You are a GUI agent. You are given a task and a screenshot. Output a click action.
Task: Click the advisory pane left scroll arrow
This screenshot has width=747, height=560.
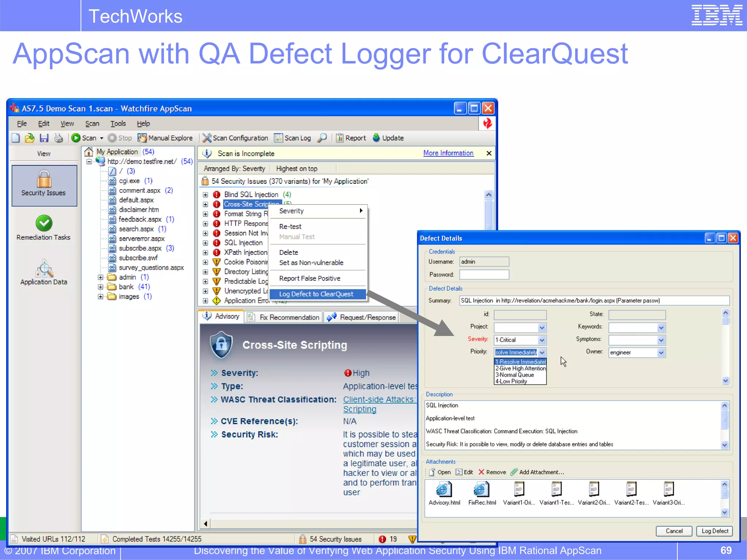[x=205, y=524]
